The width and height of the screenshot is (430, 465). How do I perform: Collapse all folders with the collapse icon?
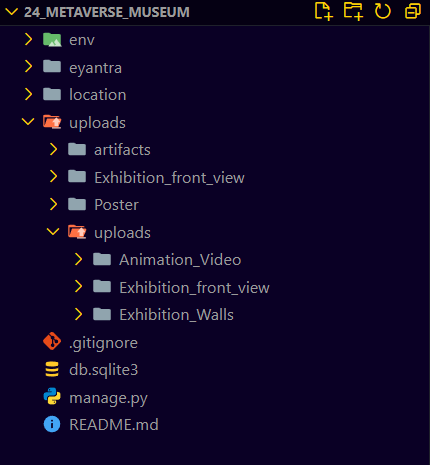(x=413, y=11)
